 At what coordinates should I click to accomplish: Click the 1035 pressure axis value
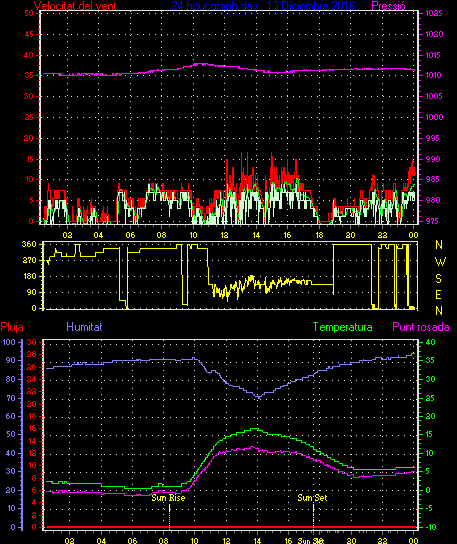click(434, 14)
